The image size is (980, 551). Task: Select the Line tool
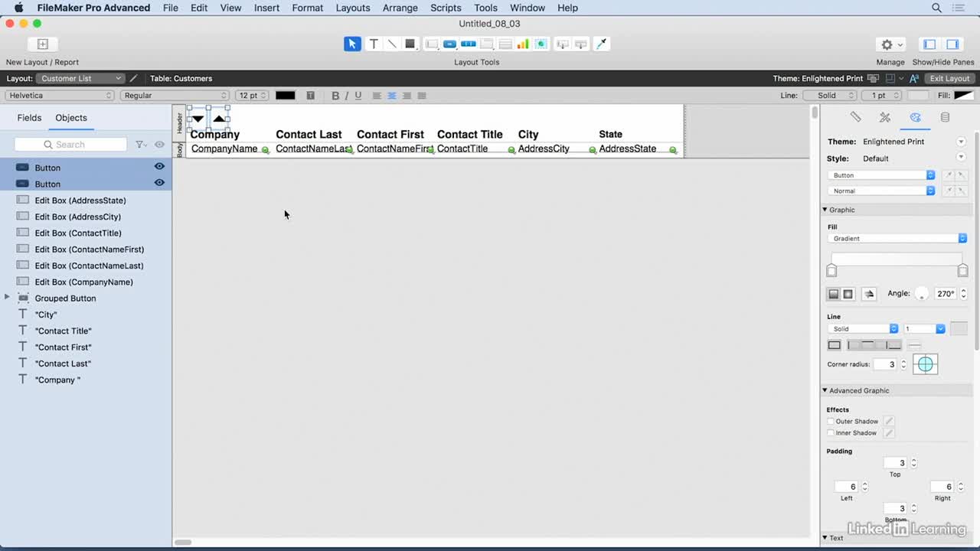click(x=392, y=44)
